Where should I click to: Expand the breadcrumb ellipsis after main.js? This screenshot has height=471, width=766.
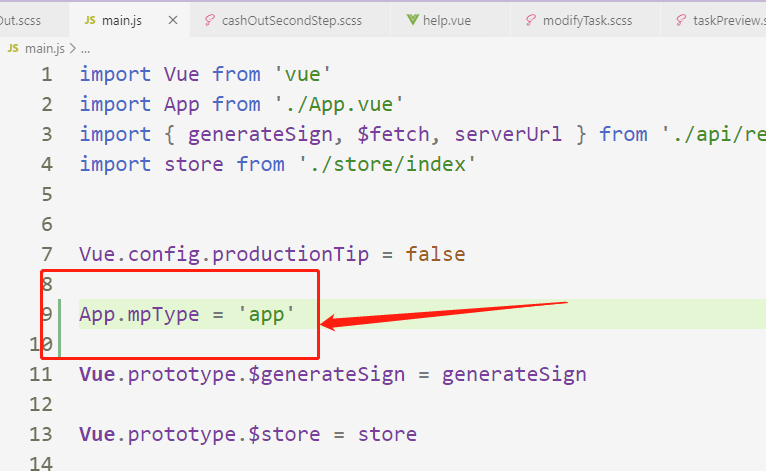coord(85,47)
